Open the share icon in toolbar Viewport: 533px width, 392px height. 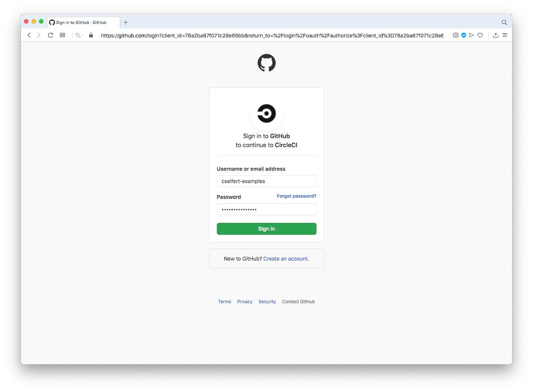(x=496, y=35)
